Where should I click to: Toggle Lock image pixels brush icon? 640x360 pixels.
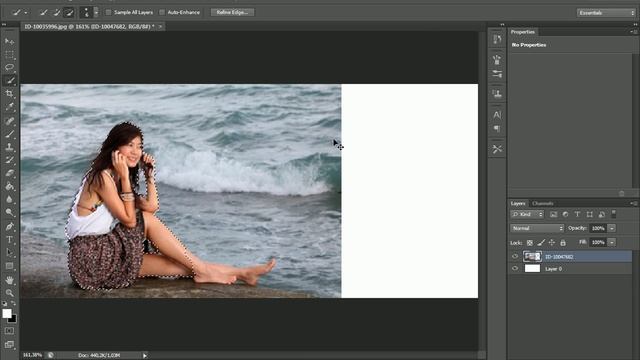(x=541, y=243)
